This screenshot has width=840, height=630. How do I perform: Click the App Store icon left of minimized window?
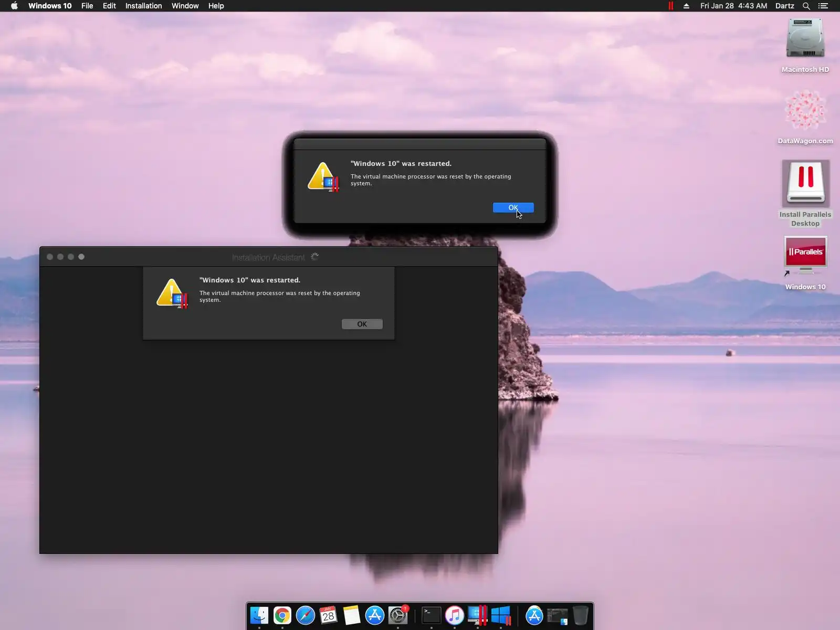click(534, 615)
